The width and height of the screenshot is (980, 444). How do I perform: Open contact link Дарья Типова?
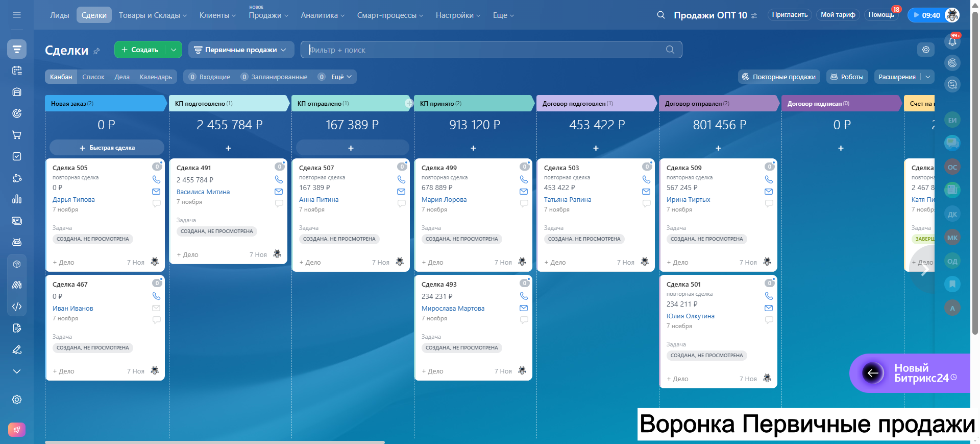coord(73,200)
